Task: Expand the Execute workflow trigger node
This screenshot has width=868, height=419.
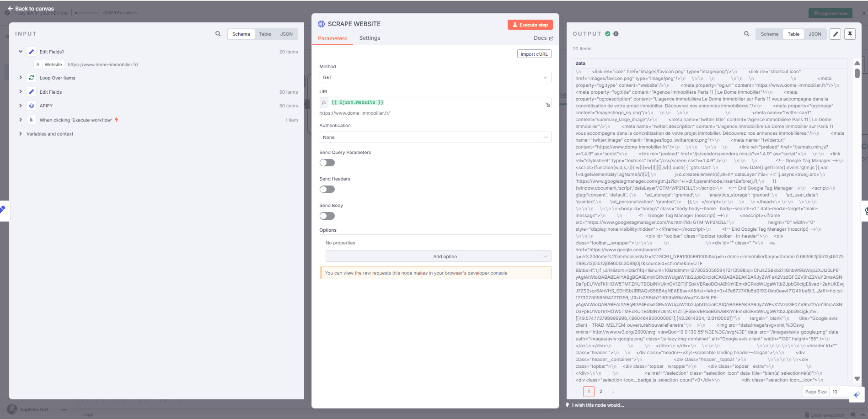Action: pos(21,120)
